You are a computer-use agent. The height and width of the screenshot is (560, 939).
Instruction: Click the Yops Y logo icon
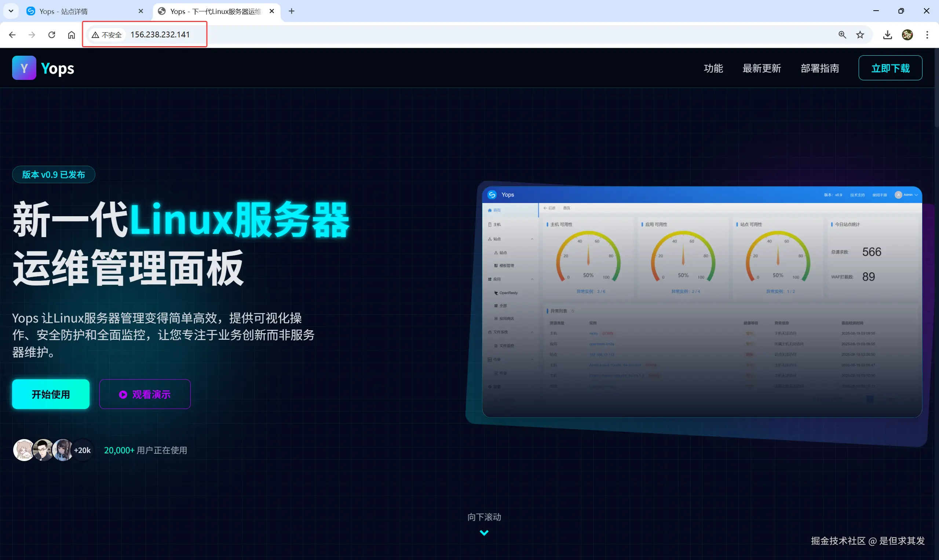(24, 68)
